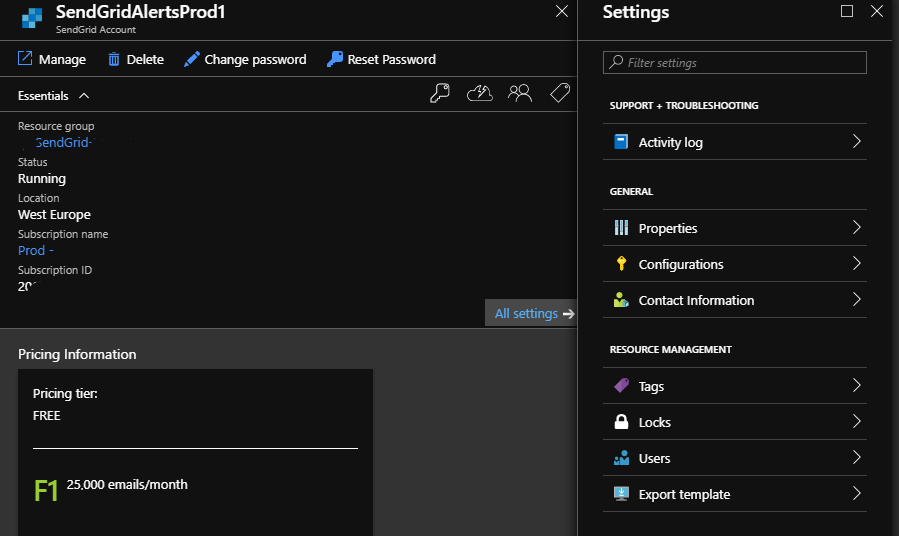Image resolution: width=899 pixels, height=536 pixels.
Task: Maximize the Settings blade
Action: pos(847,11)
